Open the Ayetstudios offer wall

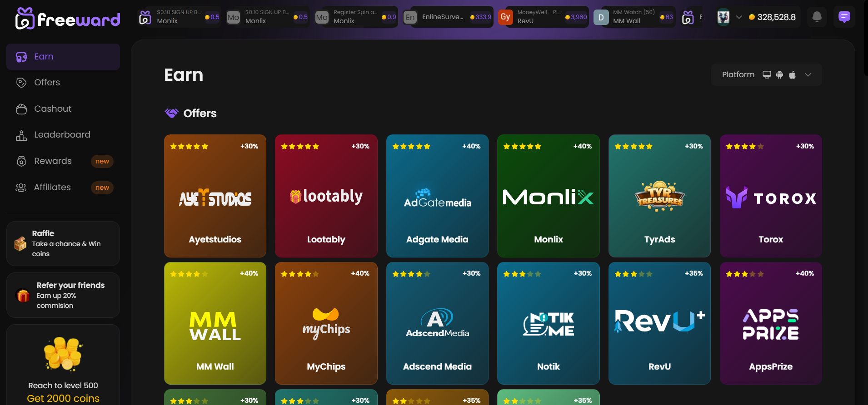pyautogui.click(x=215, y=196)
